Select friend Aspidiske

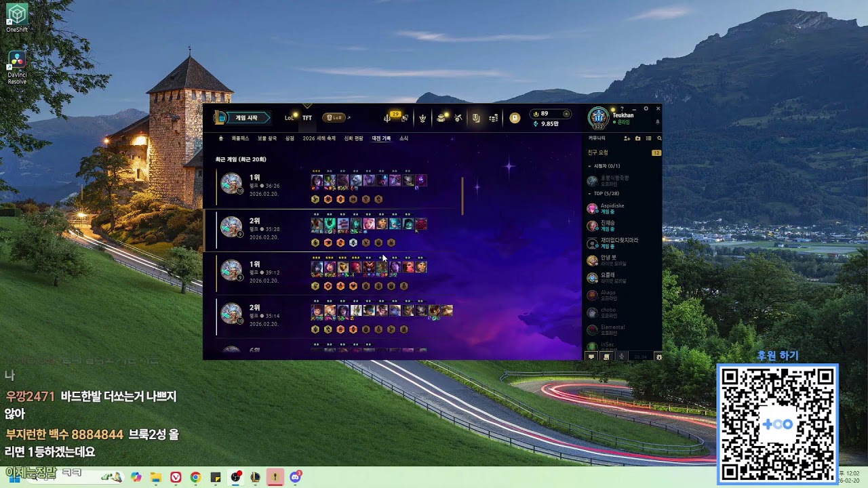(x=623, y=208)
